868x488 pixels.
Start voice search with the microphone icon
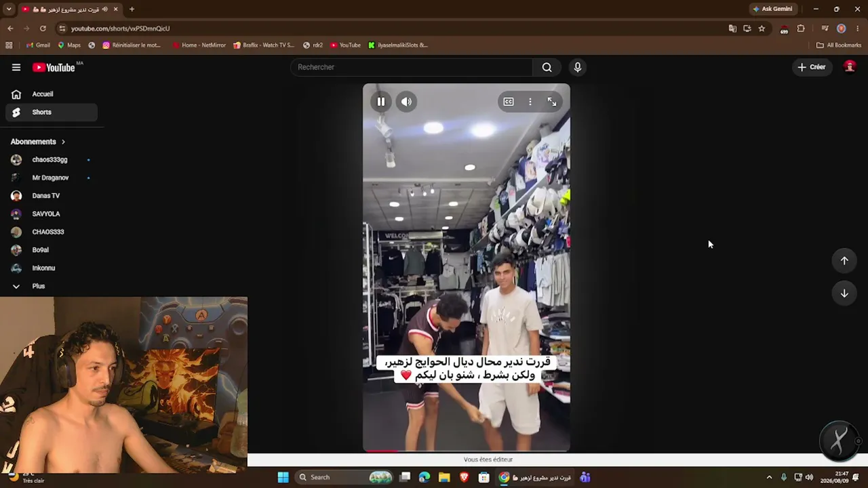[x=577, y=67]
